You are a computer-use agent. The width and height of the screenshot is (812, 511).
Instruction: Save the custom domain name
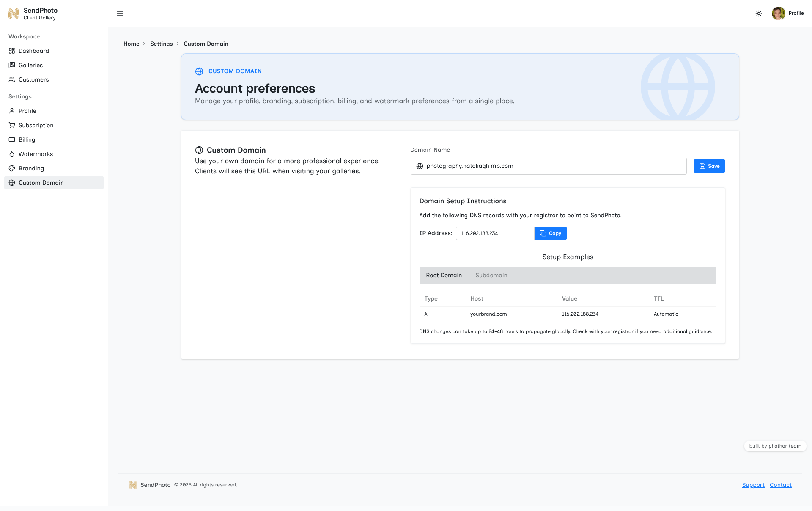pos(709,166)
